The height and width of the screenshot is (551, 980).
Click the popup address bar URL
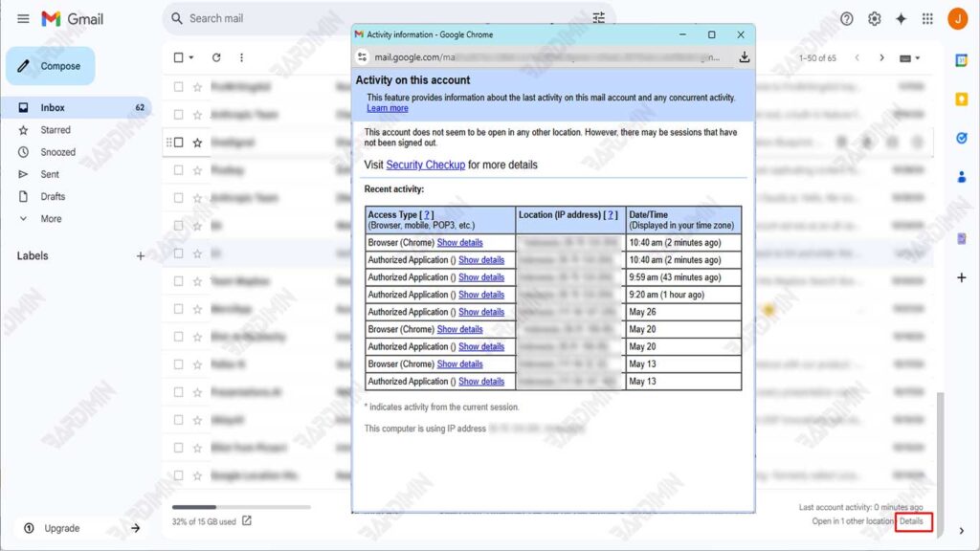(x=546, y=56)
